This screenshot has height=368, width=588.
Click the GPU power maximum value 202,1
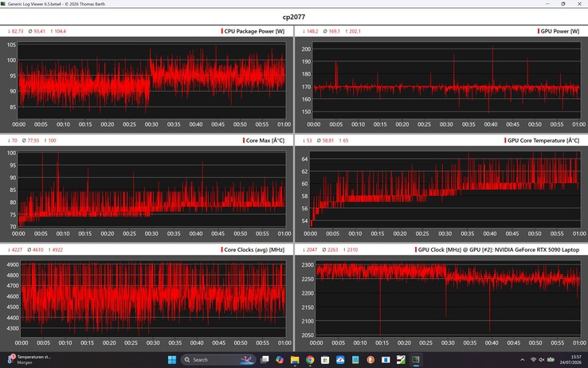pyautogui.click(x=355, y=31)
